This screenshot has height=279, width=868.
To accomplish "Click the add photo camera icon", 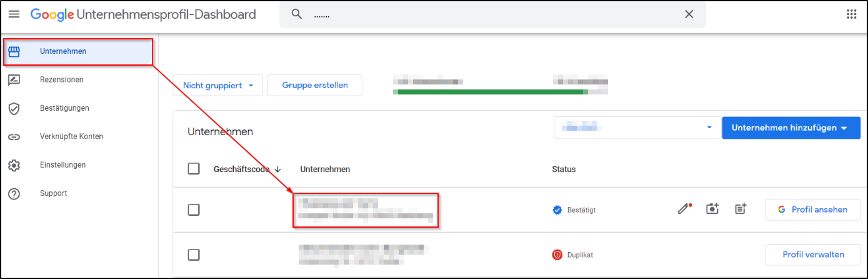I will (x=712, y=210).
